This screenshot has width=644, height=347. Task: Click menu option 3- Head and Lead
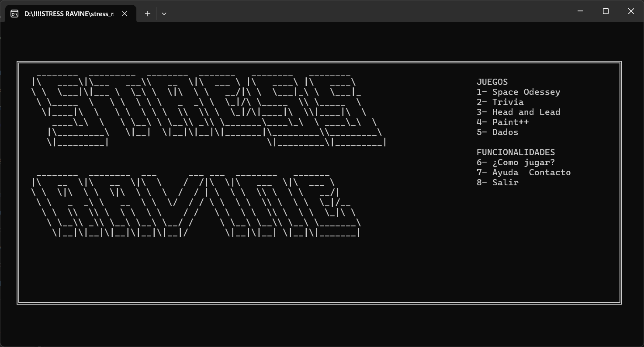[519, 112]
